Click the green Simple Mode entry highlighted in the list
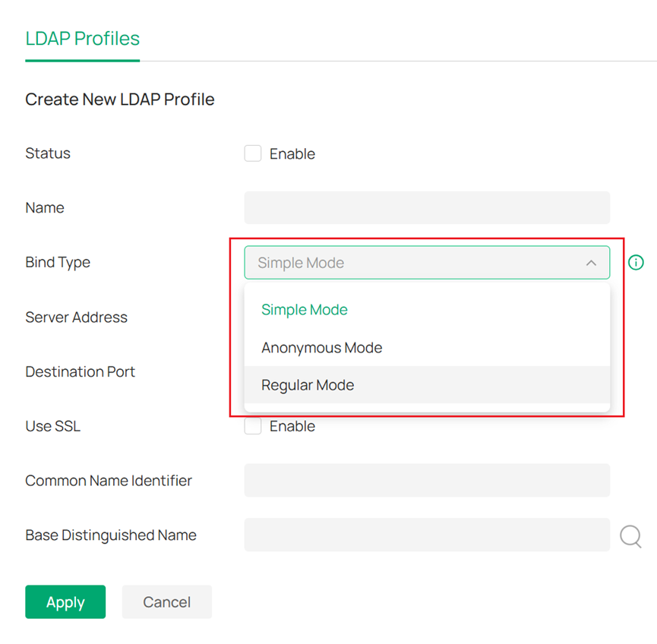Screen dimensions: 657x644 (x=305, y=310)
